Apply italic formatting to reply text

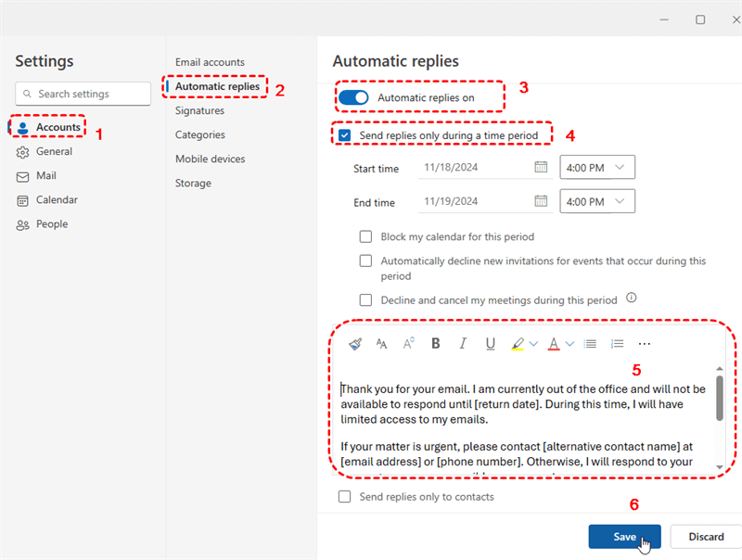pyautogui.click(x=463, y=344)
